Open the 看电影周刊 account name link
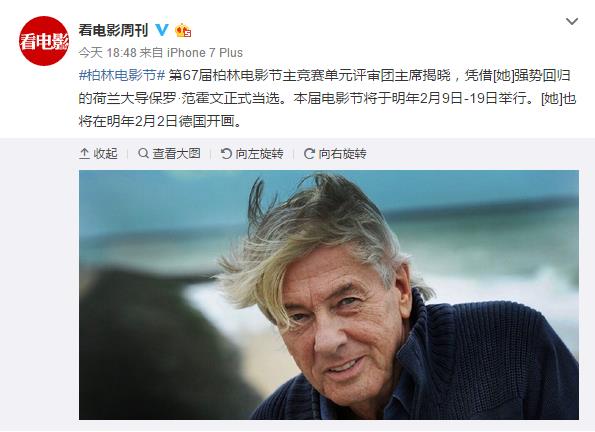Viewport: 595px width, 432px height. pyautogui.click(x=113, y=30)
